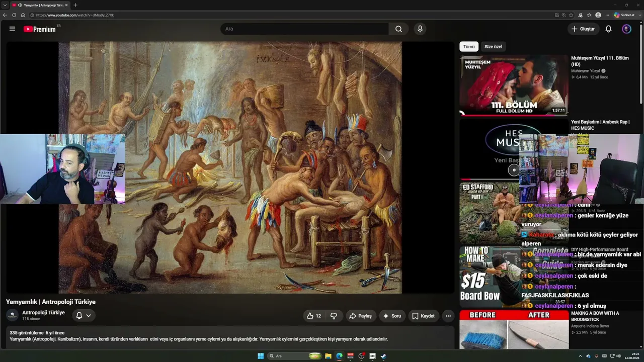This screenshot has height=362, width=644.
Task: Open browser settings and more menu
Action: (x=607, y=15)
